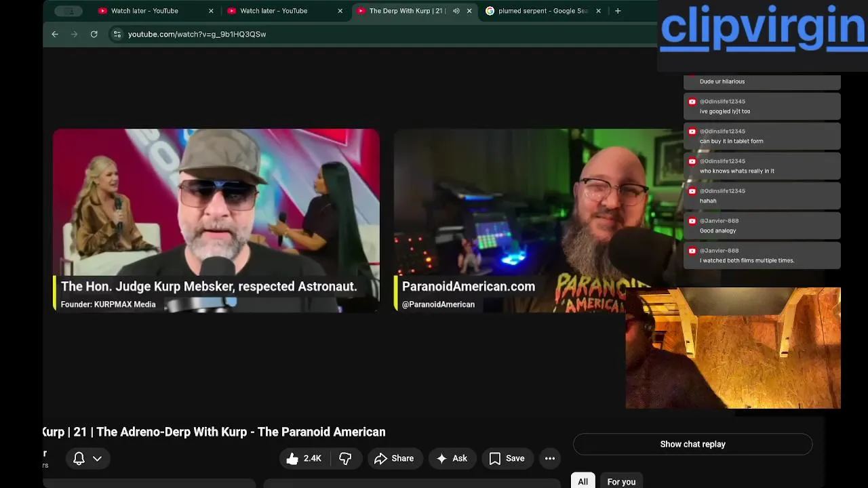
Task: Click chat message 'who knows whats really in it'
Action: (x=737, y=171)
